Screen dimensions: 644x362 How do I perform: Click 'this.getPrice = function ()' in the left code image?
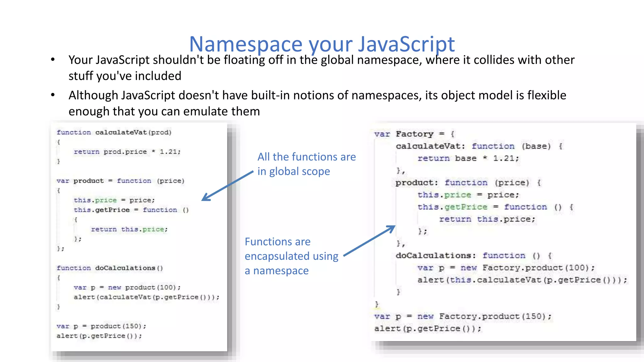point(131,210)
